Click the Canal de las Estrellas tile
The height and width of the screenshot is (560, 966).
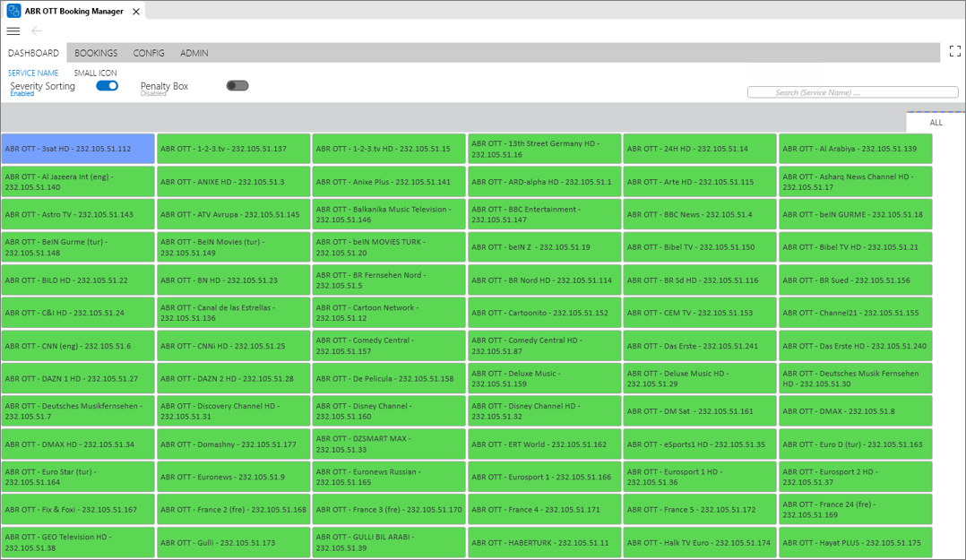click(234, 313)
